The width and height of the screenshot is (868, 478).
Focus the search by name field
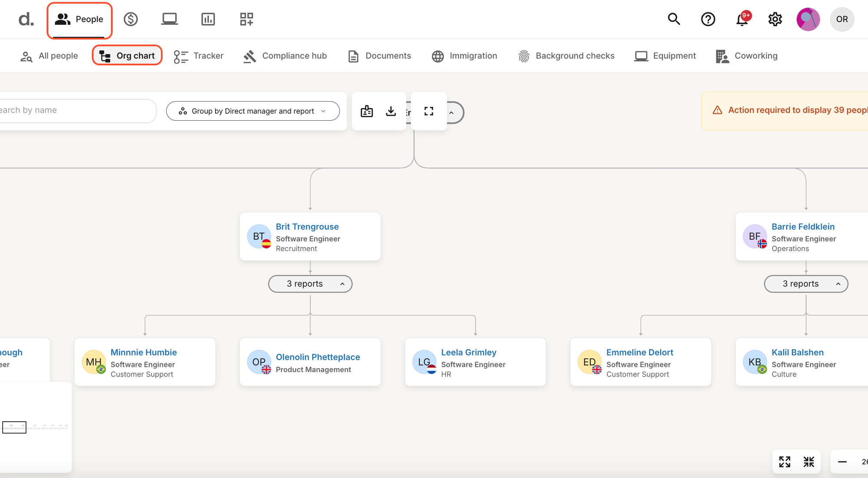pos(77,111)
